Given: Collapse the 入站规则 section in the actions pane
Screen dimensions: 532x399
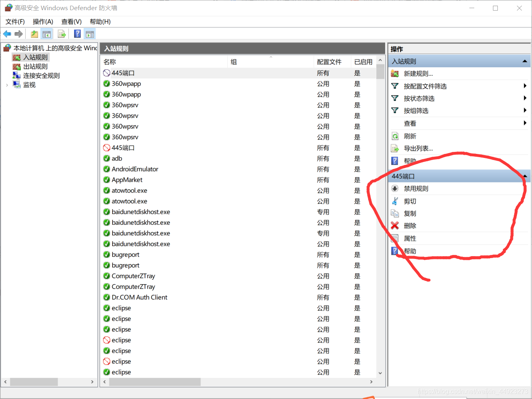Looking at the screenshot, I should coord(525,61).
